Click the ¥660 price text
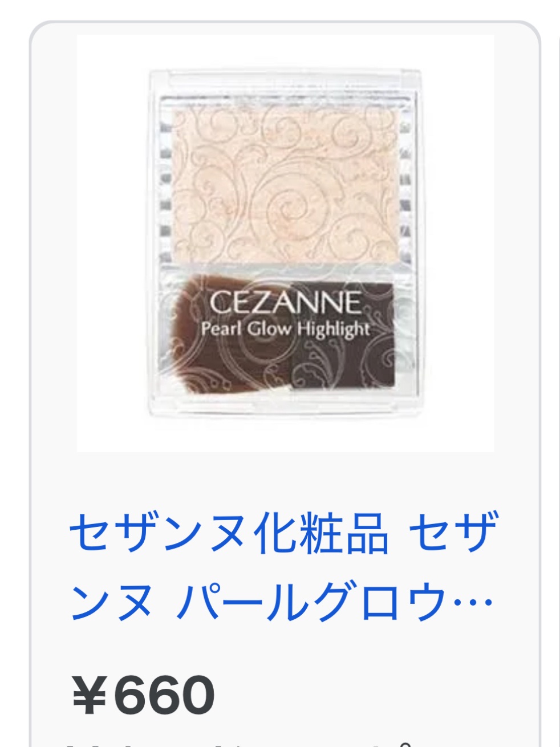 [143, 695]
